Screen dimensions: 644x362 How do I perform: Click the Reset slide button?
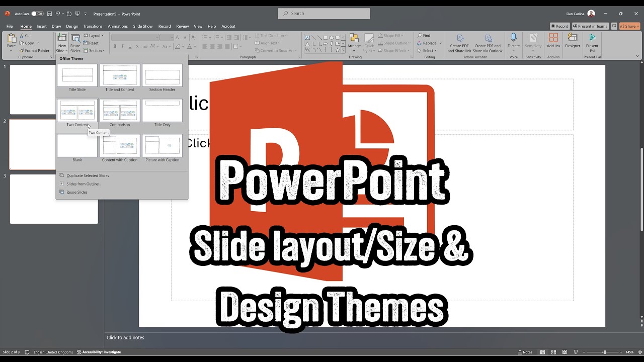coord(91,43)
